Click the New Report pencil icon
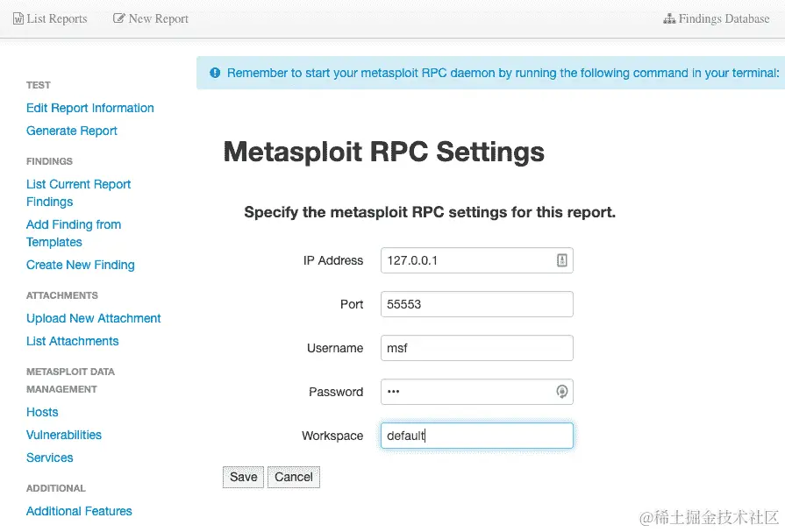Image resolution: width=785 pixels, height=532 pixels. click(x=118, y=18)
